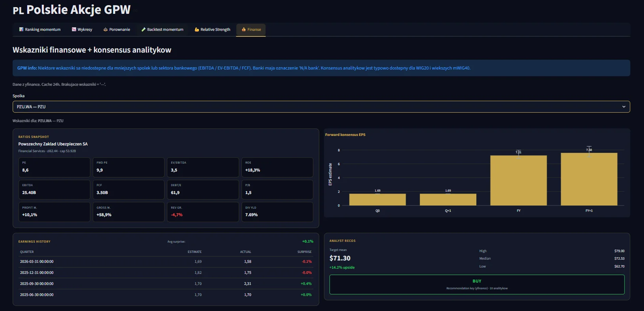Click the QUARTER column header
644x311 pixels.
(x=27, y=252)
